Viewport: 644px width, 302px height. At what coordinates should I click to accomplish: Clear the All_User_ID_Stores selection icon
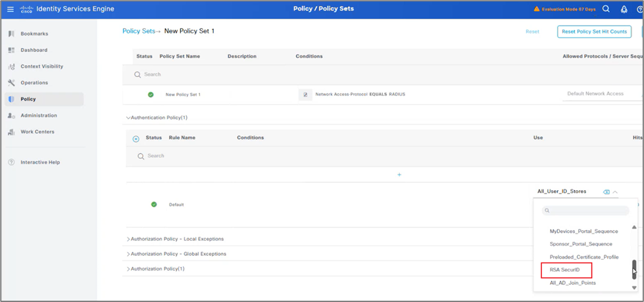coord(606,192)
